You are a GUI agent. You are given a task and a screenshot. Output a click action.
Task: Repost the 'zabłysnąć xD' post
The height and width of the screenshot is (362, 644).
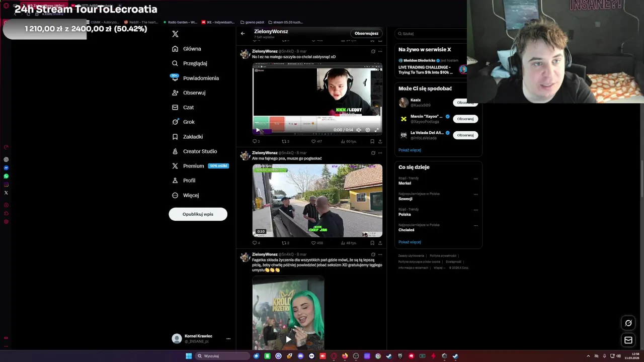pos(285,142)
